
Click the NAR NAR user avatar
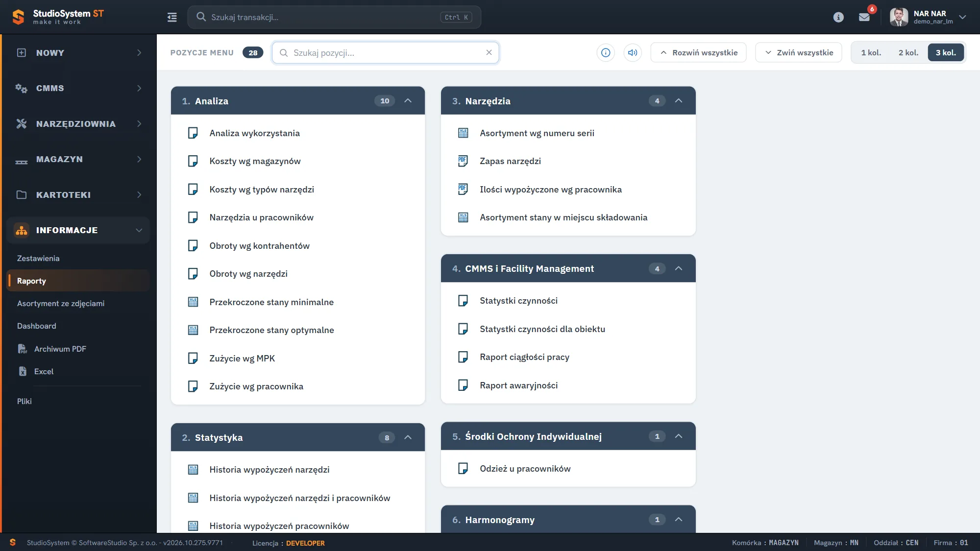click(899, 17)
